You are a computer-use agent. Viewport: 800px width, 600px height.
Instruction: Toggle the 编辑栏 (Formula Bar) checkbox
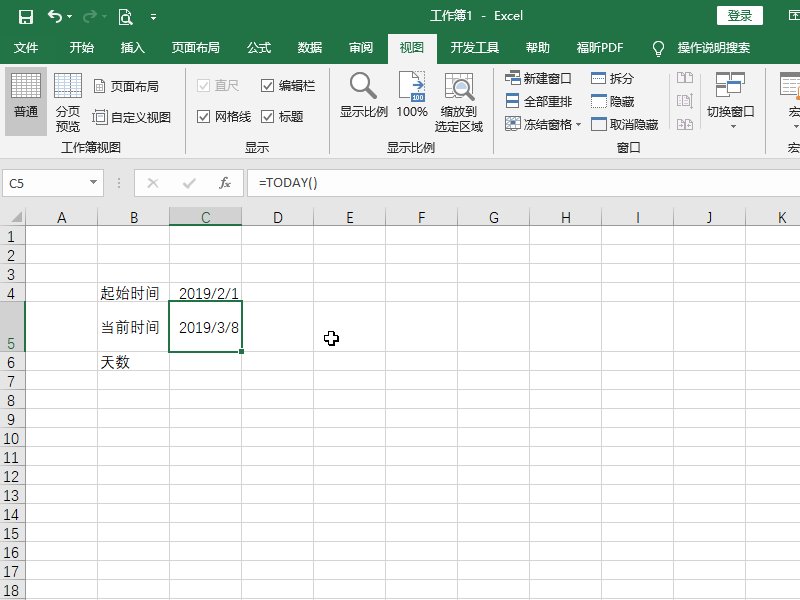(267, 86)
